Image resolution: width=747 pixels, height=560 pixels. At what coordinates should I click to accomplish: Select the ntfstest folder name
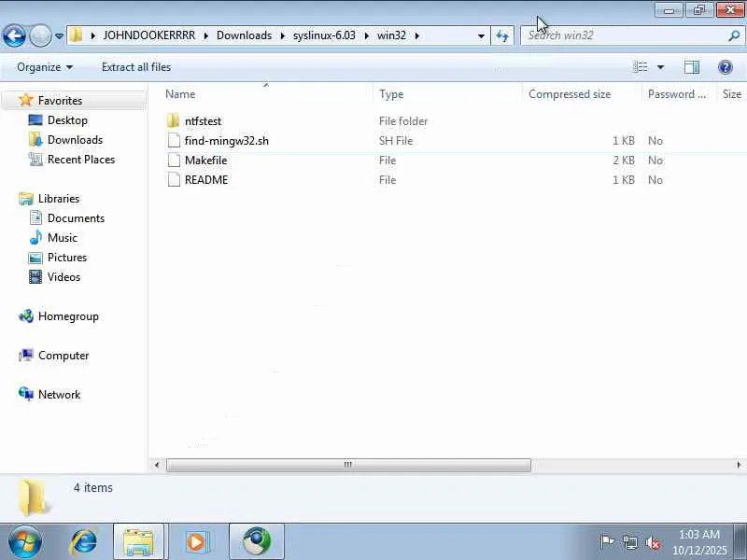point(203,121)
